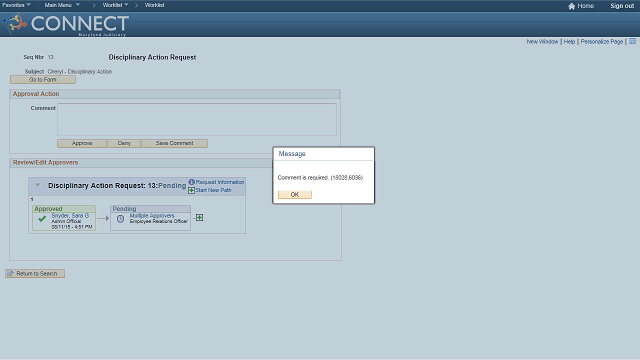Click inside the Comment text area
The image size is (640, 360).
[x=197, y=119]
